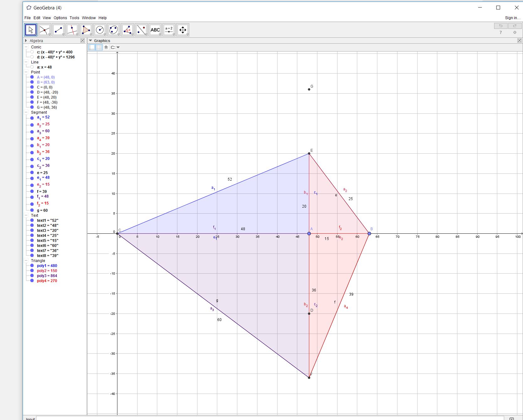Select the Polygon tool
Viewport: 523px width, 420px height.
[86, 30]
